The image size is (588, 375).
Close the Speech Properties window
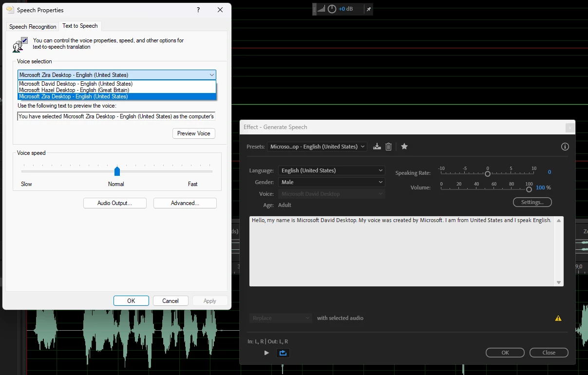(x=220, y=10)
